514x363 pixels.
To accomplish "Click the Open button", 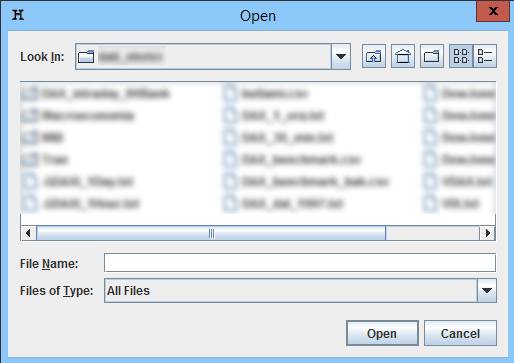I will click(382, 333).
